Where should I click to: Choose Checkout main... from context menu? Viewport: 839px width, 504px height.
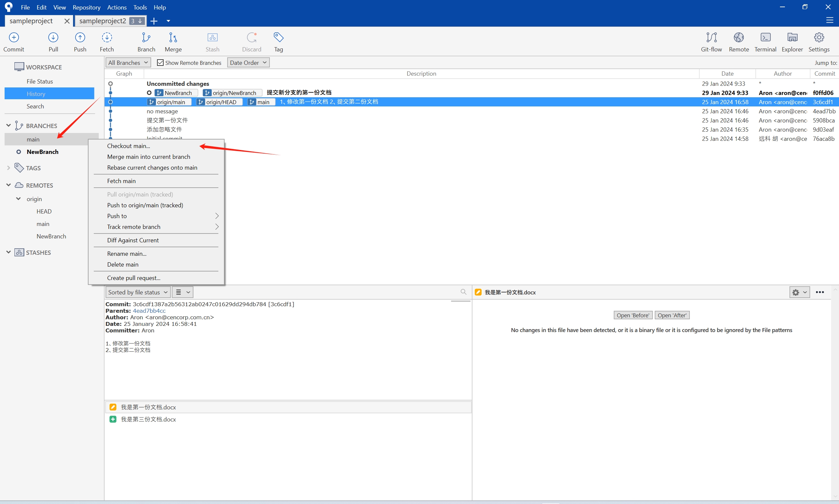click(129, 146)
